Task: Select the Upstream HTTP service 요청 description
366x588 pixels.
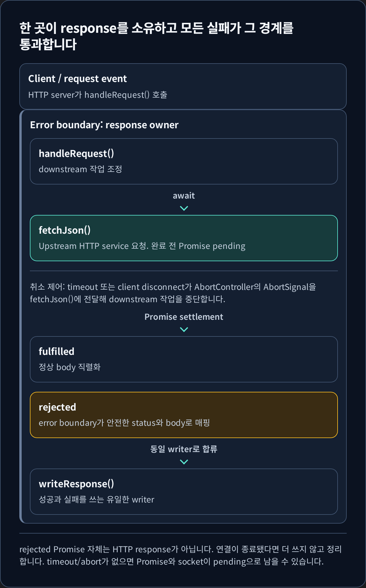Action: click(x=142, y=246)
